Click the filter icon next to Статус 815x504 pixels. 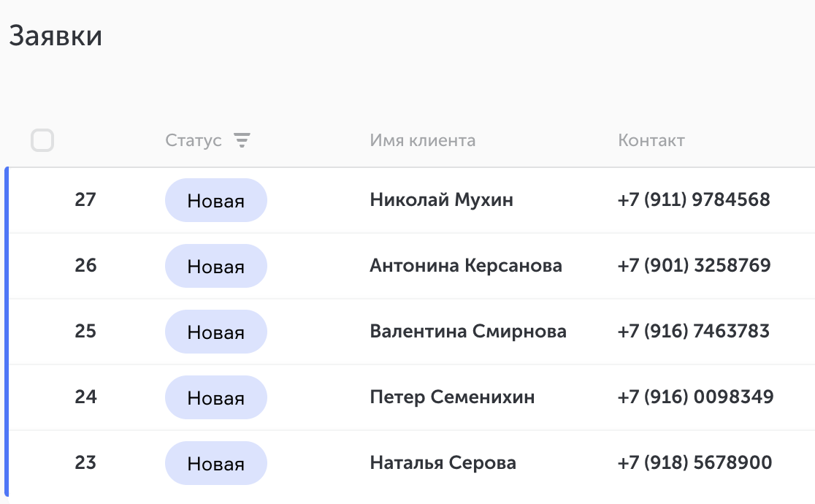[x=242, y=140]
